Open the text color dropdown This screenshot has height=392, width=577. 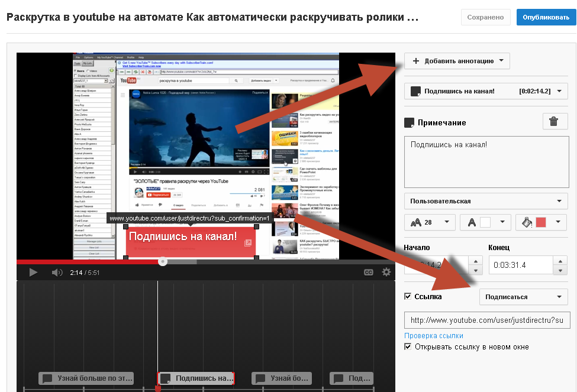point(486,222)
